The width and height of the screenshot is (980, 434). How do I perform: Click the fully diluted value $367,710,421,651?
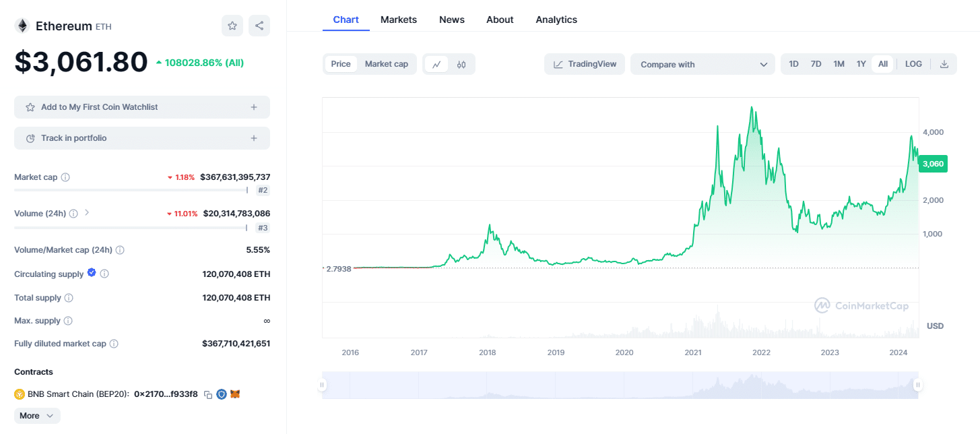[x=236, y=344]
